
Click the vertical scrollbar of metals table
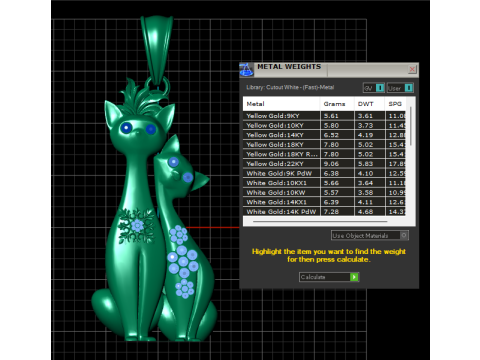pos(411,127)
